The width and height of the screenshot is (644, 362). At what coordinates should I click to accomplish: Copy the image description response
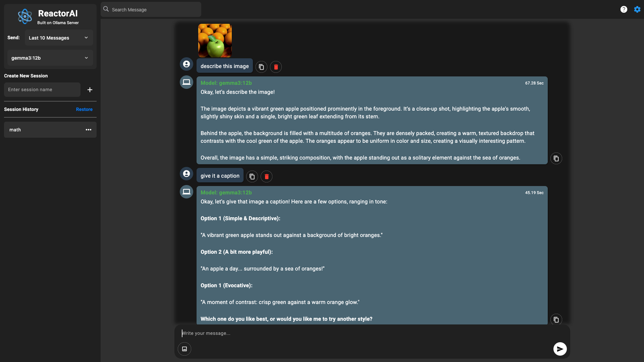pyautogui.click(x=556, y=158)
